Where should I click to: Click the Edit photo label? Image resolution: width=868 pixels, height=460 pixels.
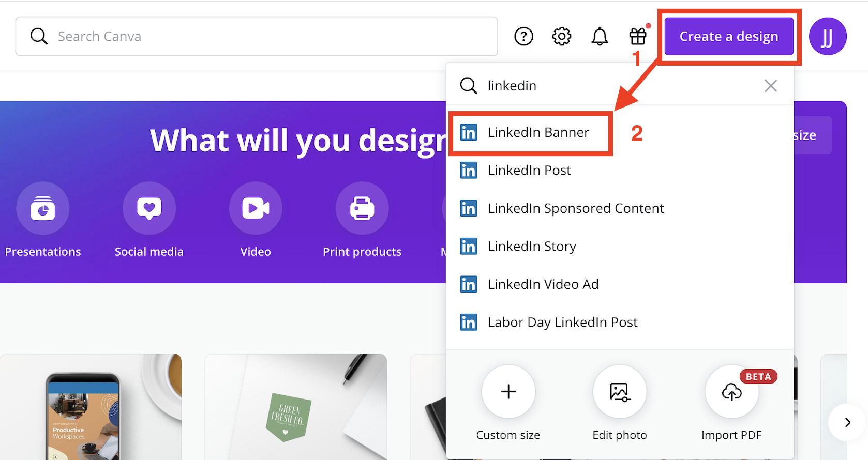coord(620,435)
